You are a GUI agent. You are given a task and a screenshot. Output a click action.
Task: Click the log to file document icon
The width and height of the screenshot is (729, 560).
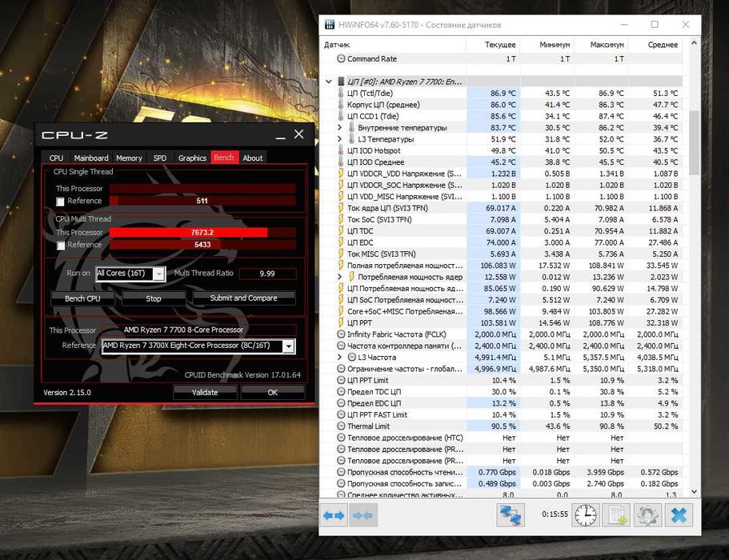[616, 515]
